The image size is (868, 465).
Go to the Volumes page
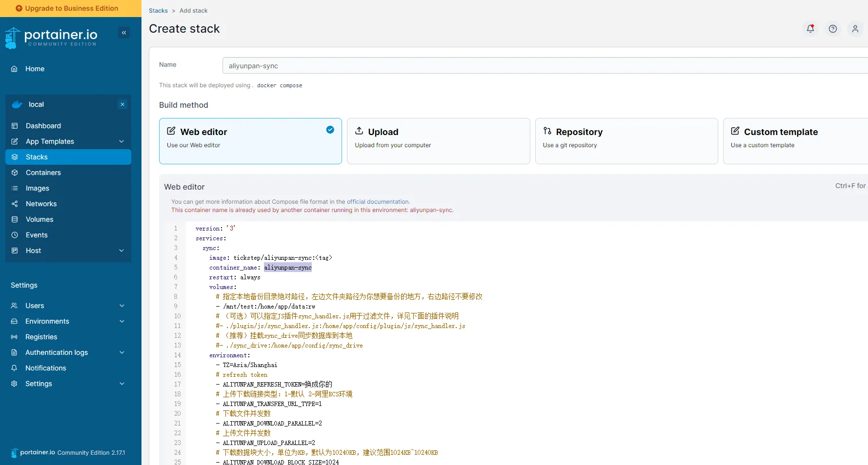click(68, 219)
